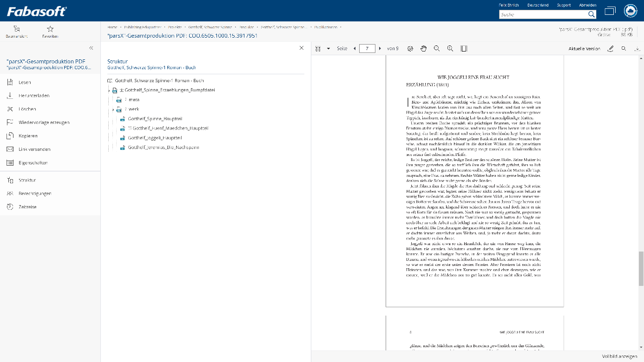Collapse the left panel with the chevron arrows

[91, 47]
